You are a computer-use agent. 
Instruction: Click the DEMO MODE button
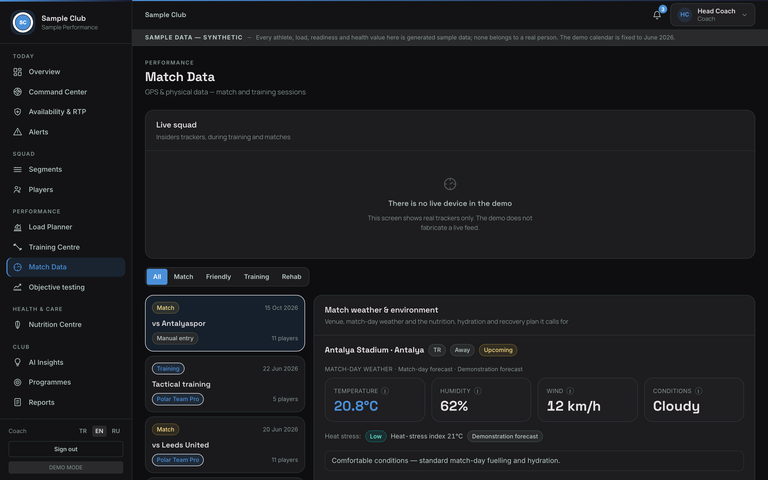pos(66,467)
